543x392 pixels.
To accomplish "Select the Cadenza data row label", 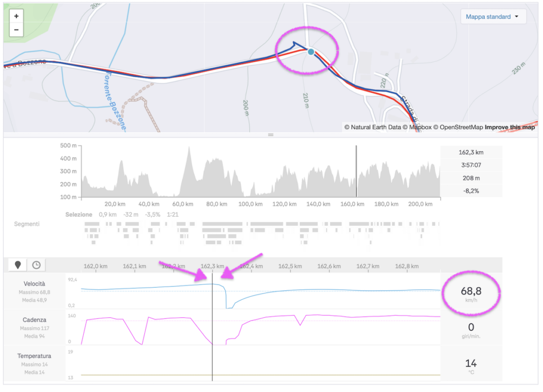I will (x=34, y=320).
